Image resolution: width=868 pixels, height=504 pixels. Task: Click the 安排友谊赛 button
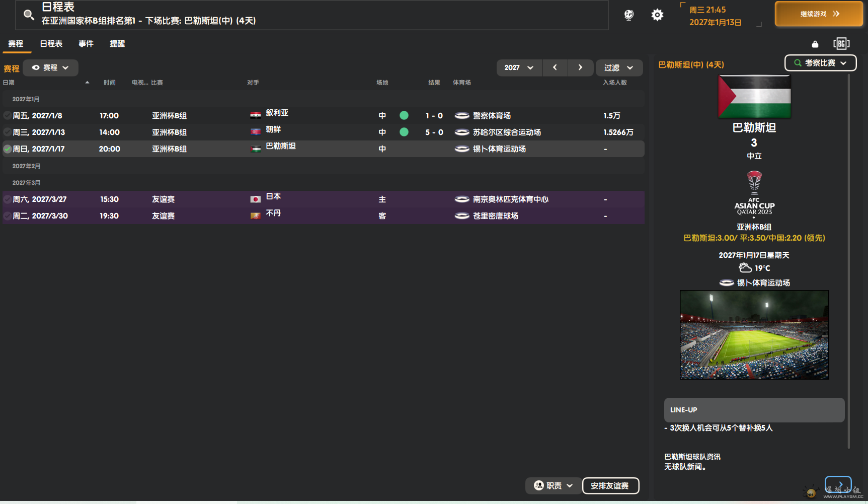click(610, 485)
